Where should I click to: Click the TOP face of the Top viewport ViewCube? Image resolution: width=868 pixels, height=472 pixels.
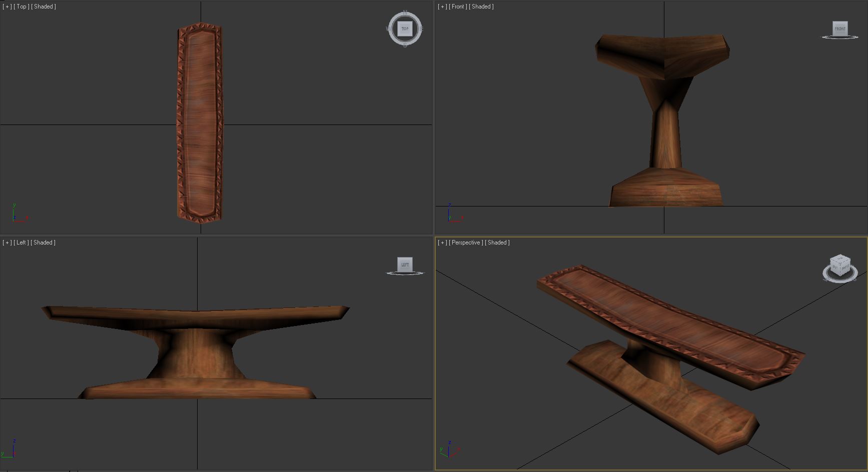pyautogui.click(x=405, y=28)
